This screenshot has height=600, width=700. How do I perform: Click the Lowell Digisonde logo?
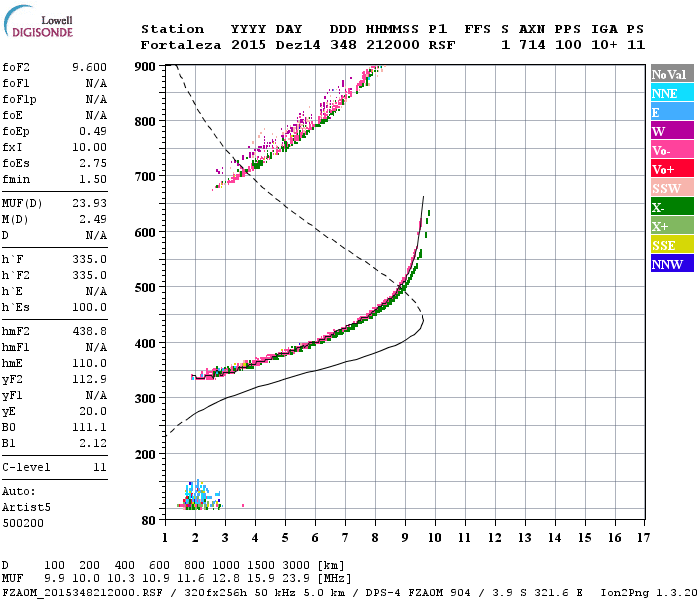pyautogui.click(x=38, y=21)
